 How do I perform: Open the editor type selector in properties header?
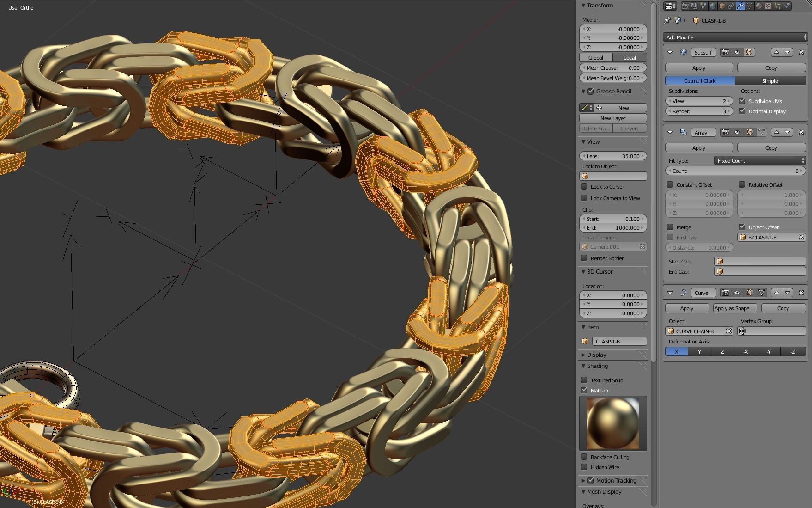670,6
